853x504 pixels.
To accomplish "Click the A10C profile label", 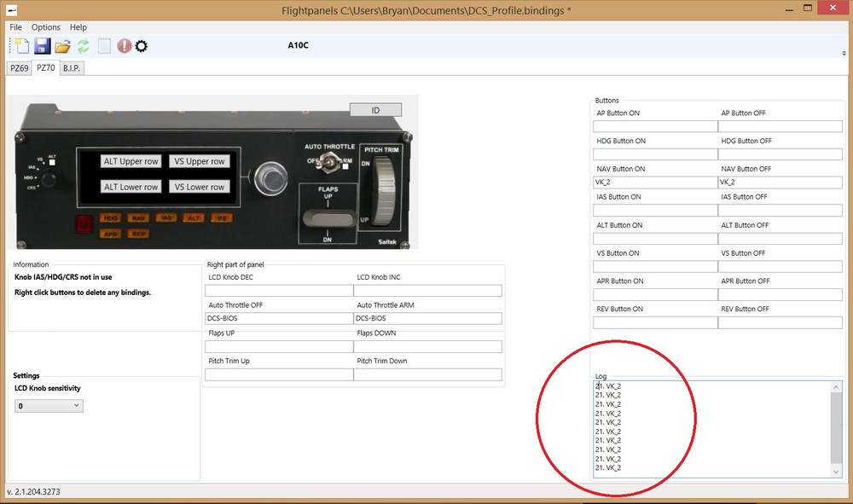I will coord(298,45).
